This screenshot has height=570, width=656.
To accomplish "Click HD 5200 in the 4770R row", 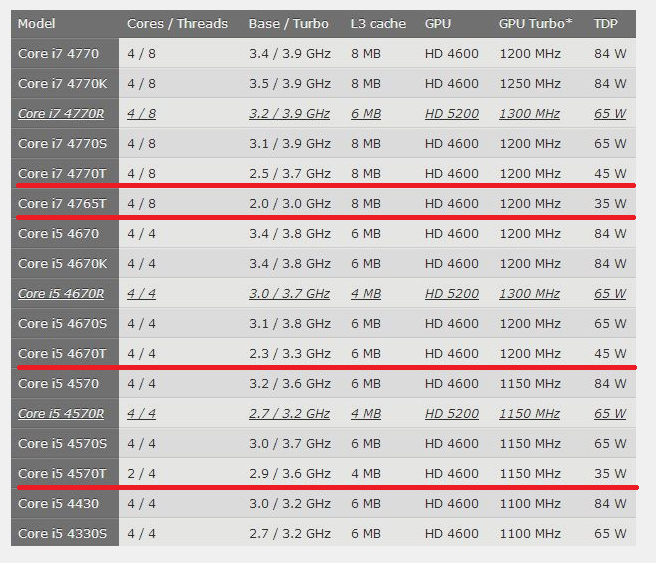I will 452,114.
